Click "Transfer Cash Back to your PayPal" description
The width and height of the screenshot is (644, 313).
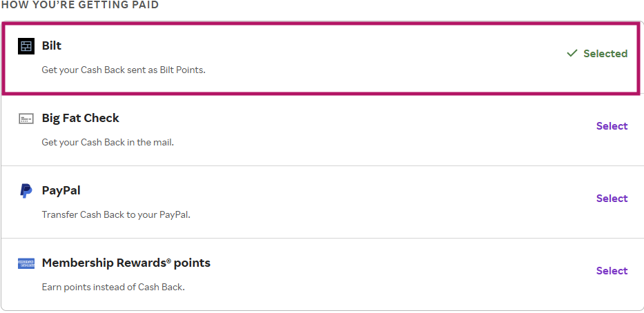[x=116, y=214]
